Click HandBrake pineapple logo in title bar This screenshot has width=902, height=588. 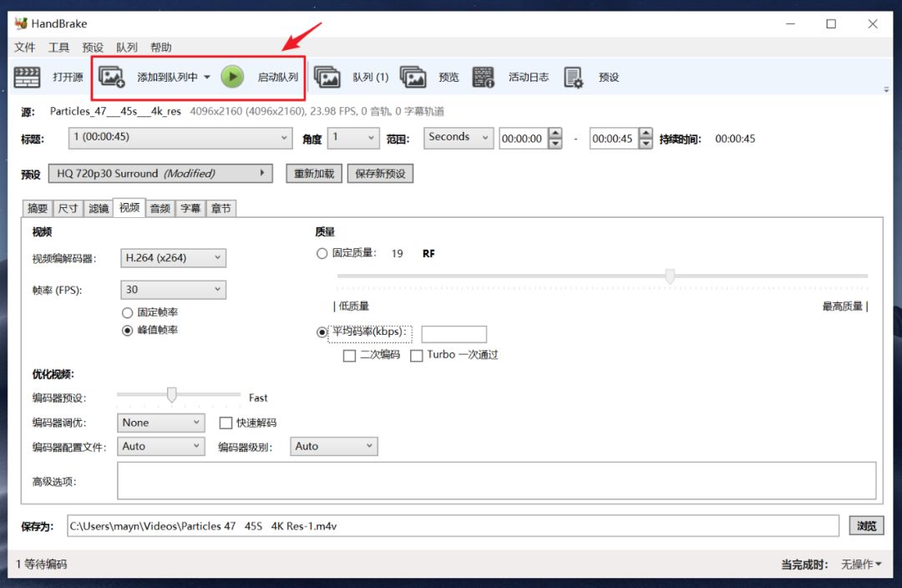coord(21,23)
